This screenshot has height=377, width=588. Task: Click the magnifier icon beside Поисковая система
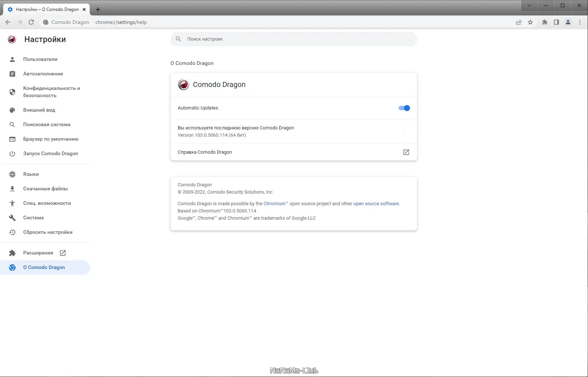click(12, 124)
